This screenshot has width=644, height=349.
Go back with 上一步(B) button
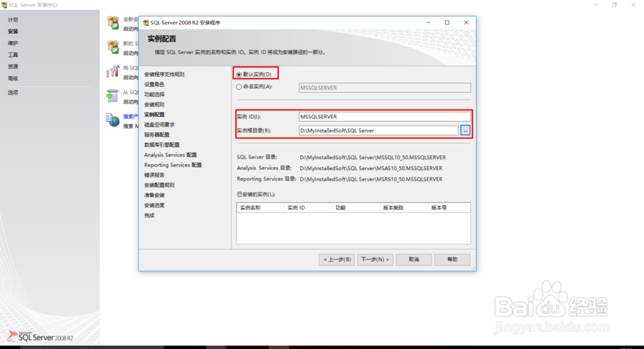point(337,259)
